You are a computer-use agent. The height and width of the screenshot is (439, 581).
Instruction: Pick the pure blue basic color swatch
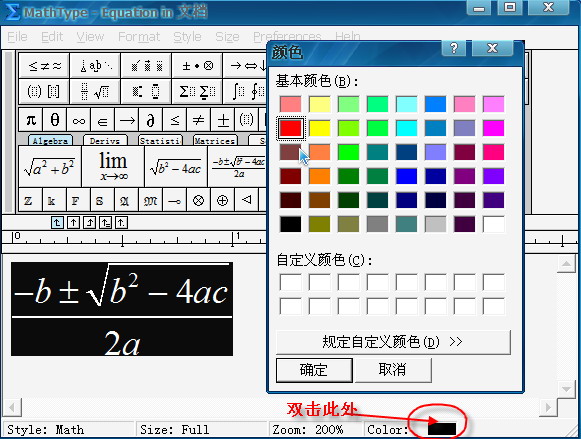point(406,176)
